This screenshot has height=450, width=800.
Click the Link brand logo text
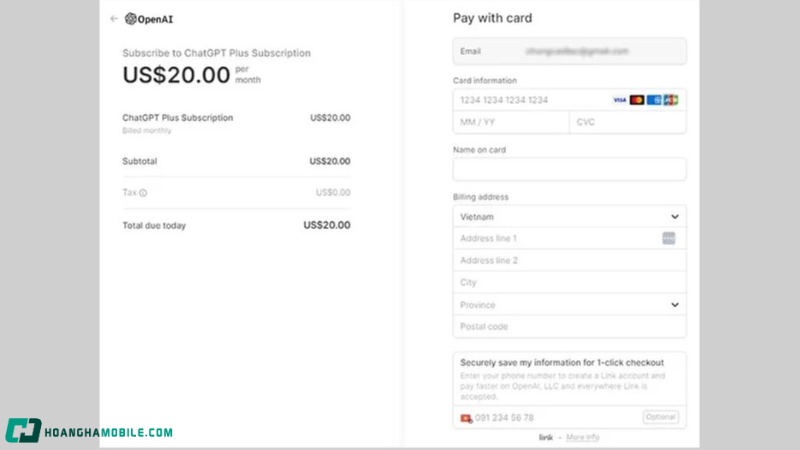pyautogui.click(x=546, y=437)
